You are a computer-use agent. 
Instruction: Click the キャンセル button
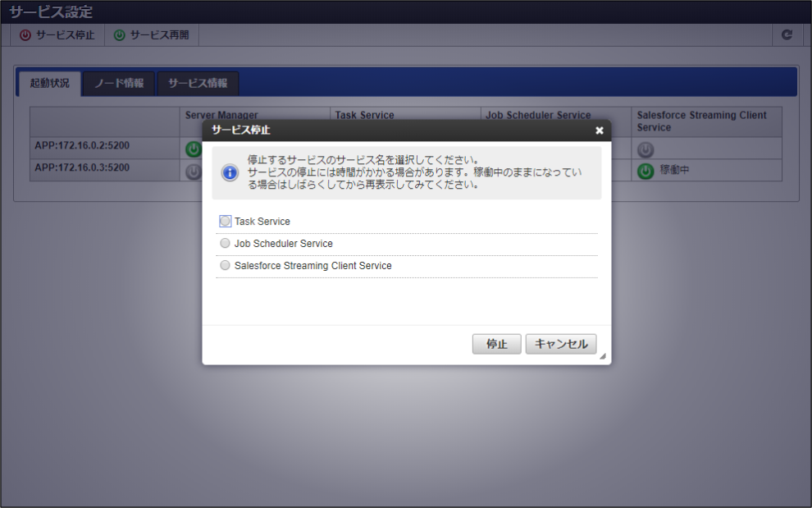coord(561,344)
